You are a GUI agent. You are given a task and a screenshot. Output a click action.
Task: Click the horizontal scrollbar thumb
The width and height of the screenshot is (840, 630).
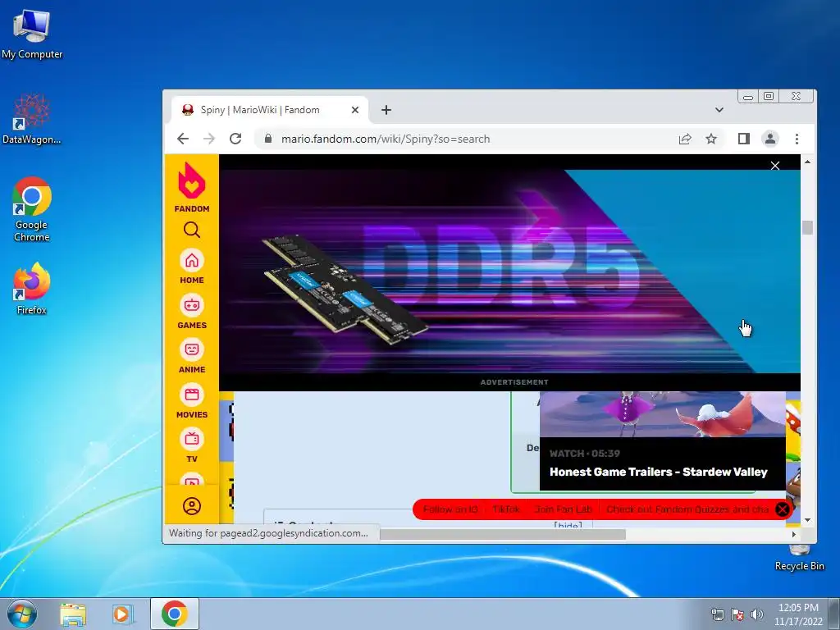click(503, 534)
